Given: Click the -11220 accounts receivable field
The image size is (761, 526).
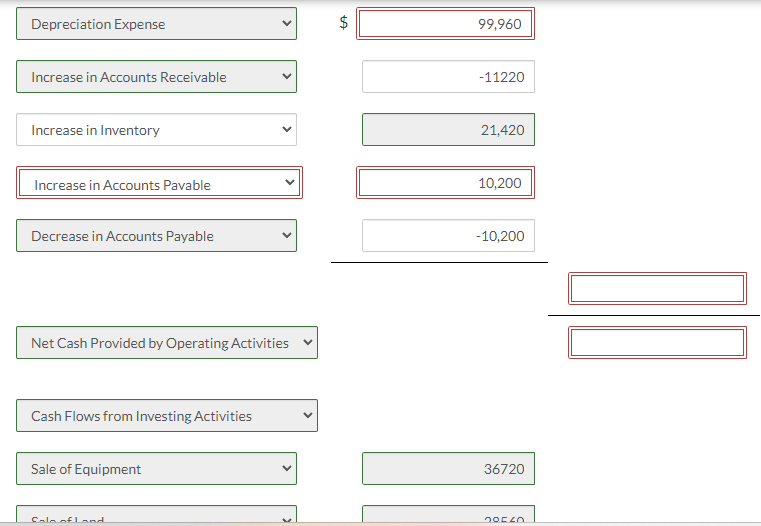Looking at the screenshot, I should 448,77.
